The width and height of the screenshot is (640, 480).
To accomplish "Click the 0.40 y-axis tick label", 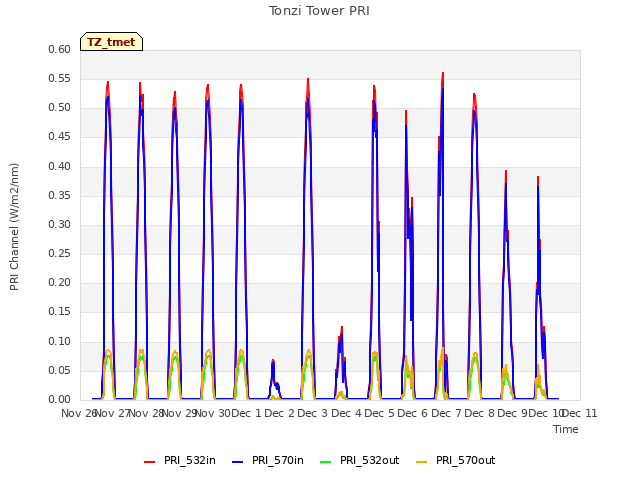I will coord(60,166).
